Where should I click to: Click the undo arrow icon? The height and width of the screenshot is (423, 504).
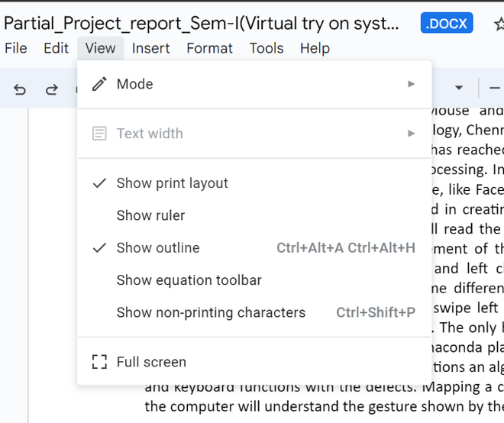20,89
